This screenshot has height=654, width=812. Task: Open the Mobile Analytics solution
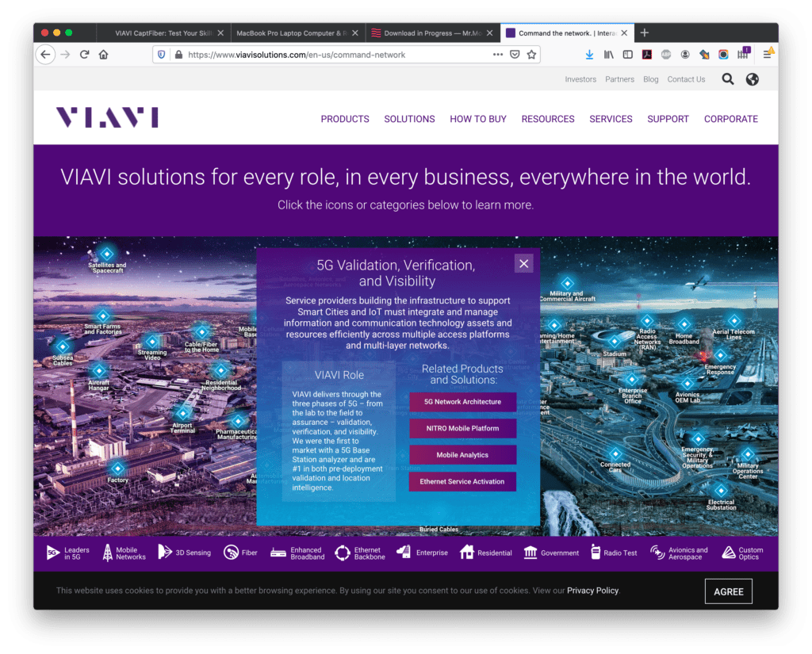tap(462, 455)
